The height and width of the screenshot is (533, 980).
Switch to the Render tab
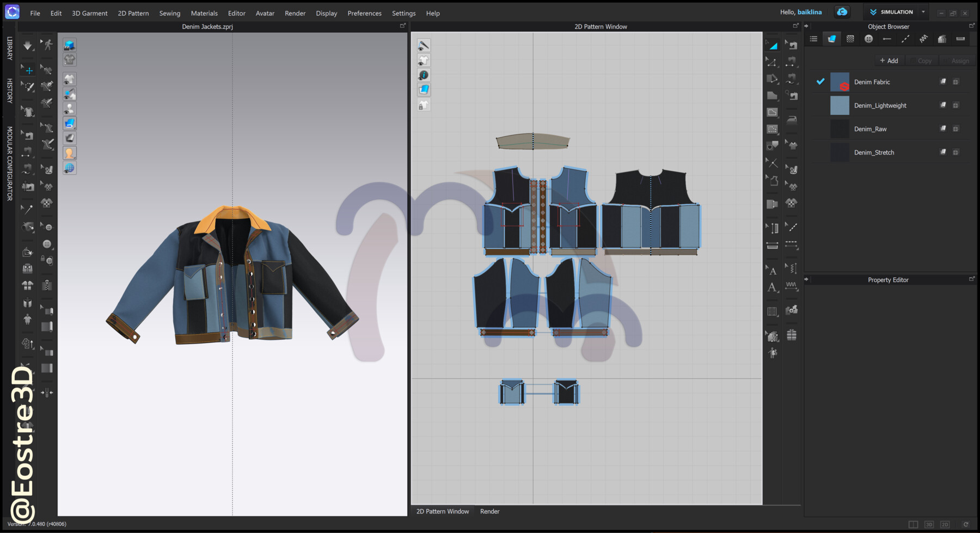(x=489, y=511)
